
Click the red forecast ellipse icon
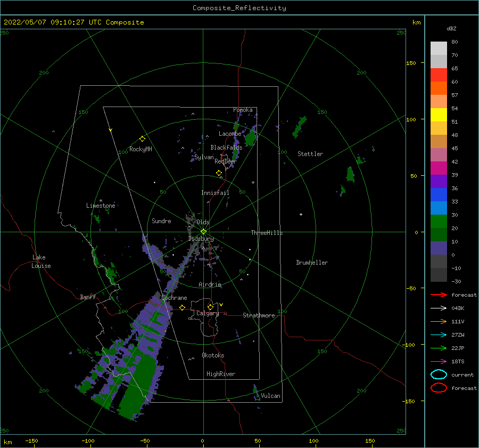439,388
